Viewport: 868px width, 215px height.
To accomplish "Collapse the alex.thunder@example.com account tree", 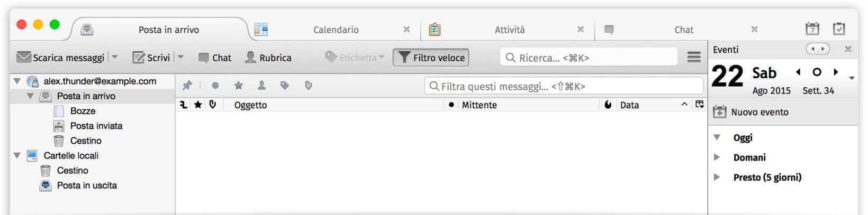I will (x=17, y=81).
